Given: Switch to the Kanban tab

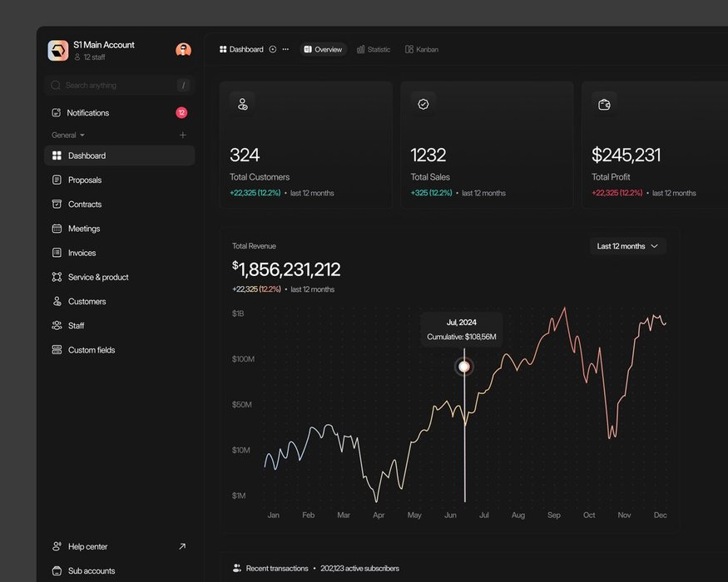Looking at the screenshot, I should click(422, 50).
